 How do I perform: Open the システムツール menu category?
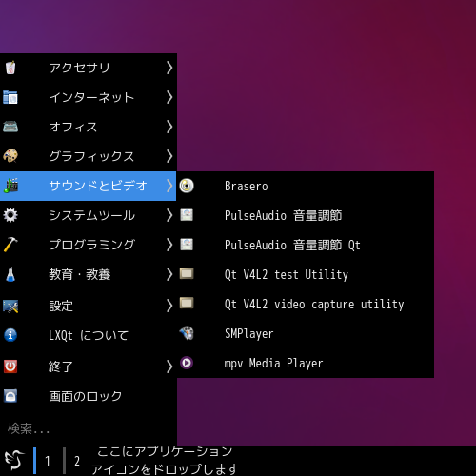tap(89, 215)
